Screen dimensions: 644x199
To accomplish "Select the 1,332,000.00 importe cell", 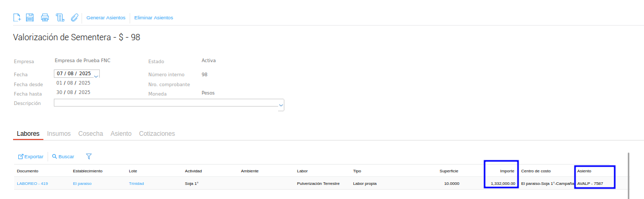I will pos(503,184).
